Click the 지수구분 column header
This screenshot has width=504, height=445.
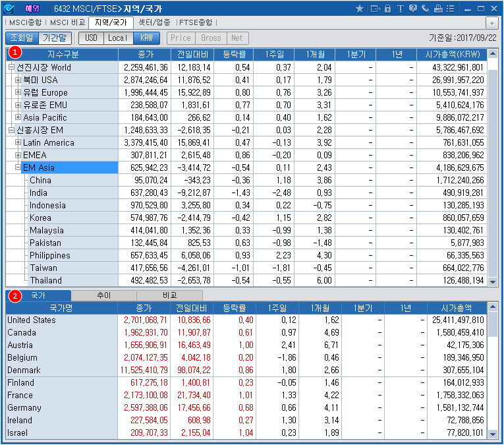tap(63, 54)
